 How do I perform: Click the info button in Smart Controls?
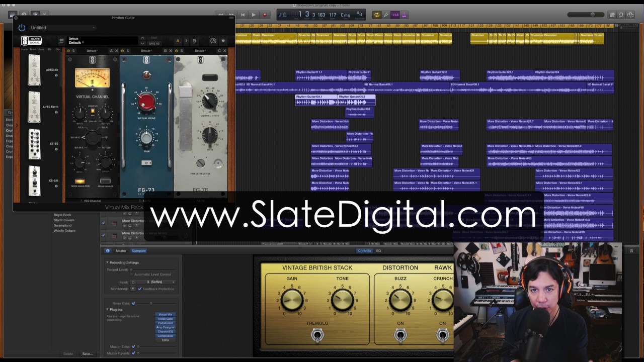pos(107,250)
